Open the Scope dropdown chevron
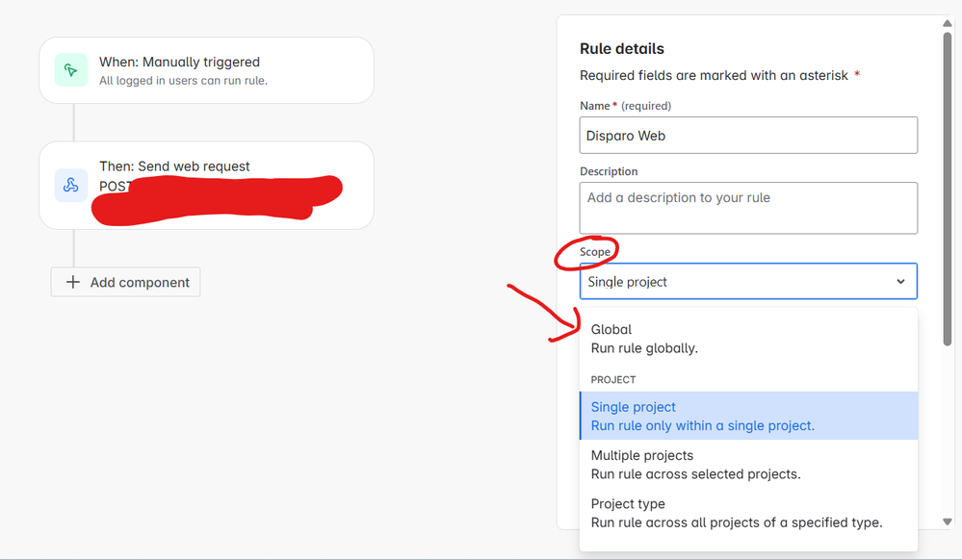Viewport: 962px width, 560px height. click(901, 281)
